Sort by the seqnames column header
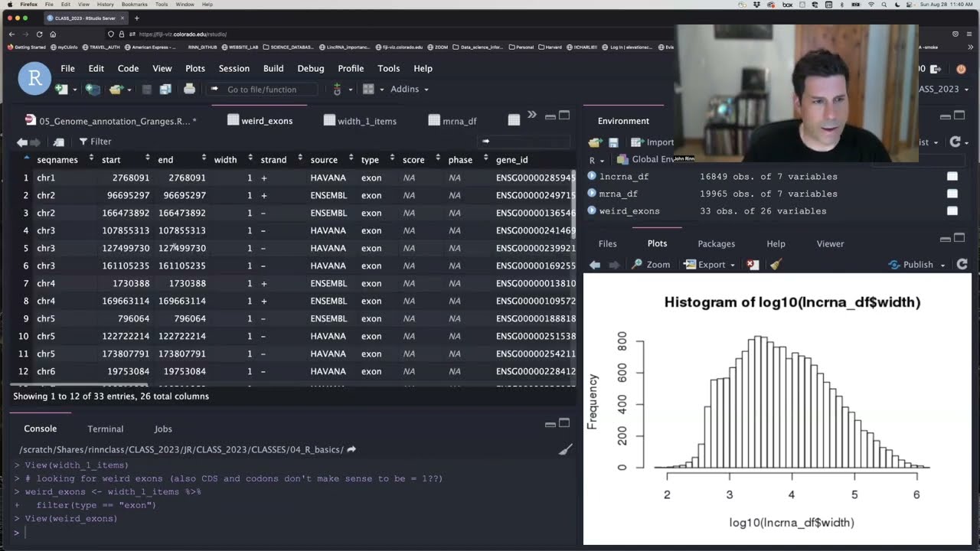Viewport: 980px width, 551px height. click(x=57, y=160)
